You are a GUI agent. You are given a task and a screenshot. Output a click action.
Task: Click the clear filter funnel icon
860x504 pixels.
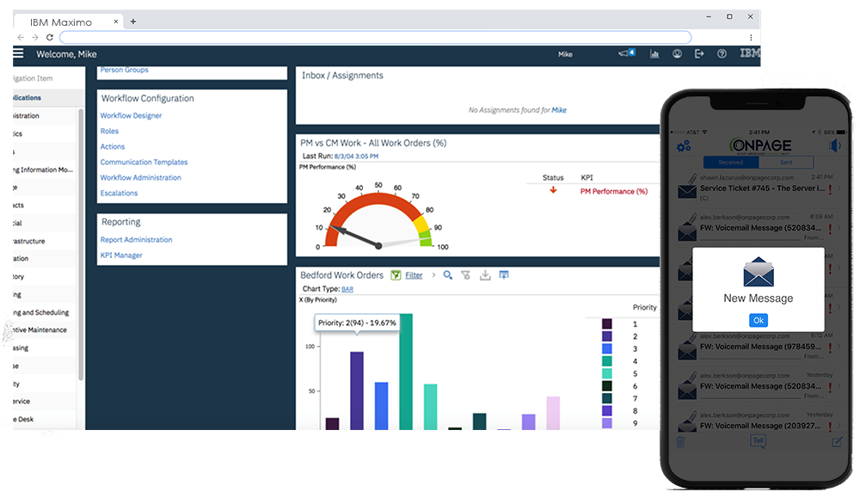pos(465,275)
